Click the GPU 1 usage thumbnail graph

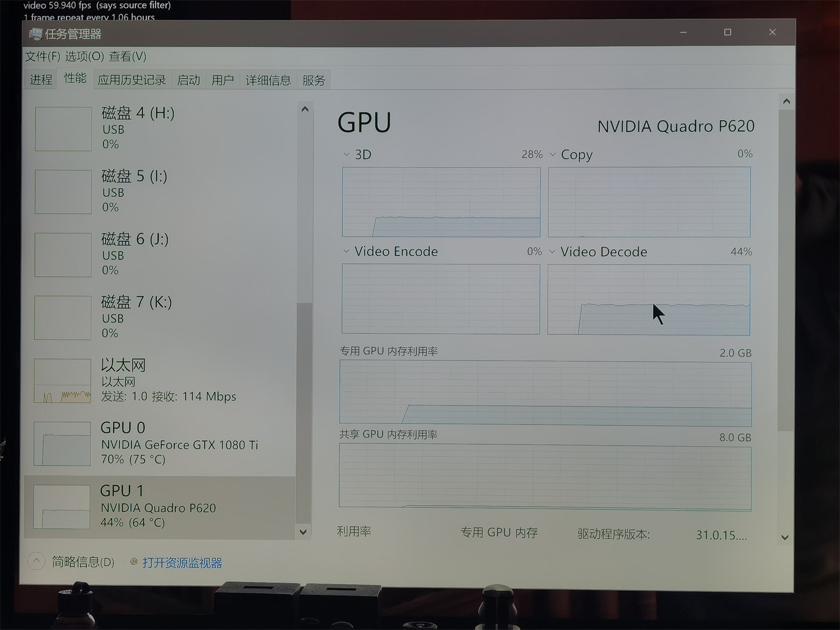62,507
